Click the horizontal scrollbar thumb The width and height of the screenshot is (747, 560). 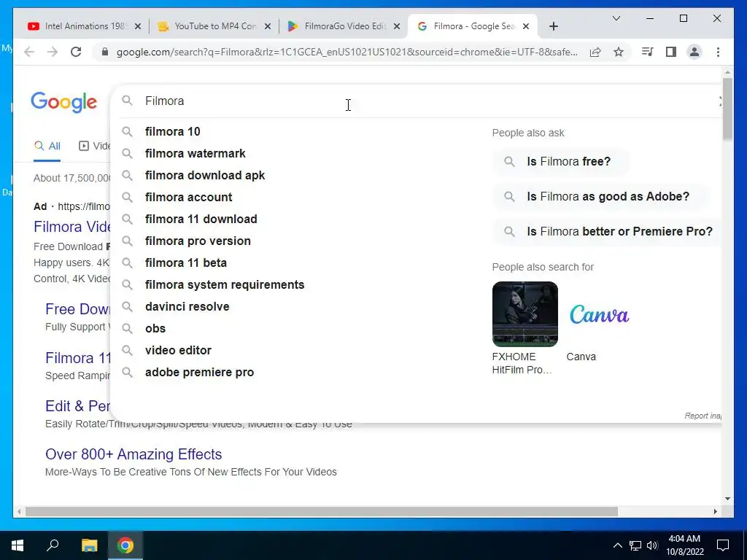(322, 511)
